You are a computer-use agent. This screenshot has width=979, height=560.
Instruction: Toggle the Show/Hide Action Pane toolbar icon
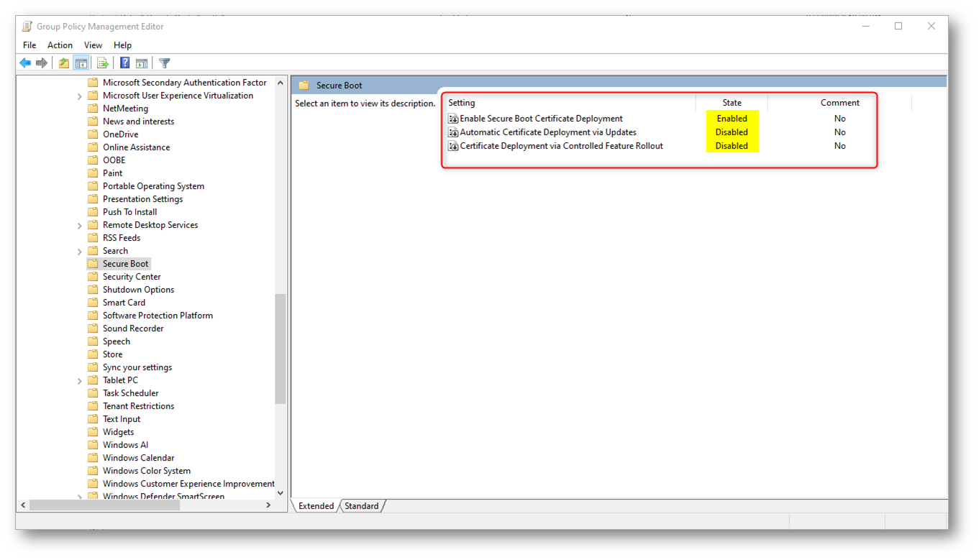pos(142,63)
